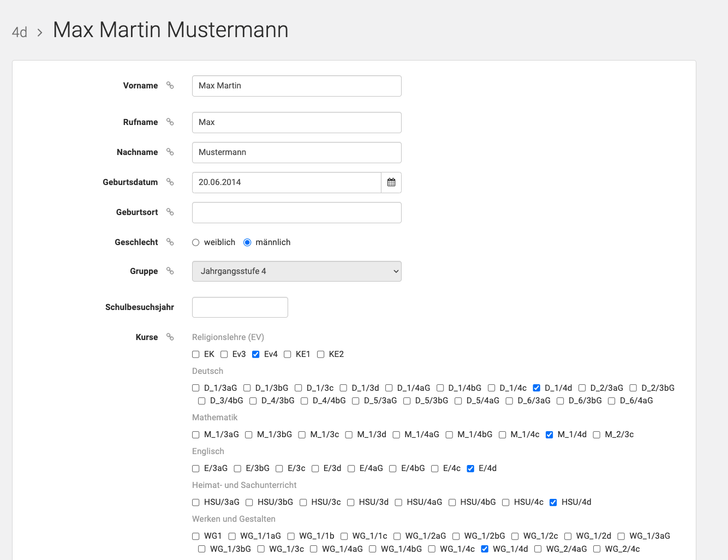Check the M_2/3c course checkbox

coord(596,435)
